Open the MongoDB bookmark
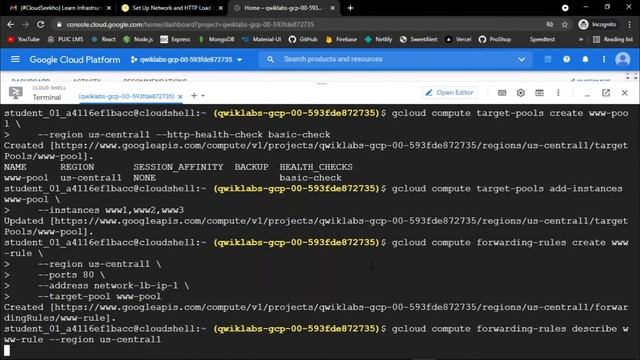This screenshot has width=640, height=360. 216,40
